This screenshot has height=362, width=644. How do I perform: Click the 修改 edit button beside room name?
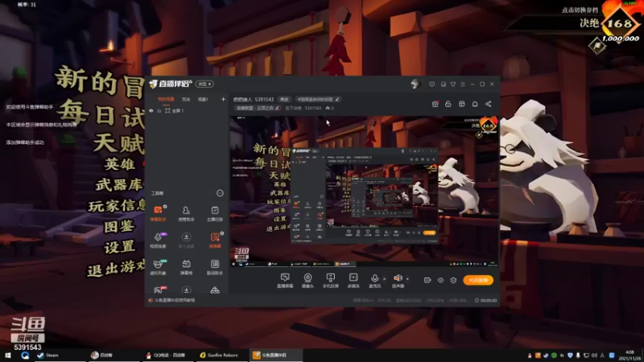click(284, 99)
